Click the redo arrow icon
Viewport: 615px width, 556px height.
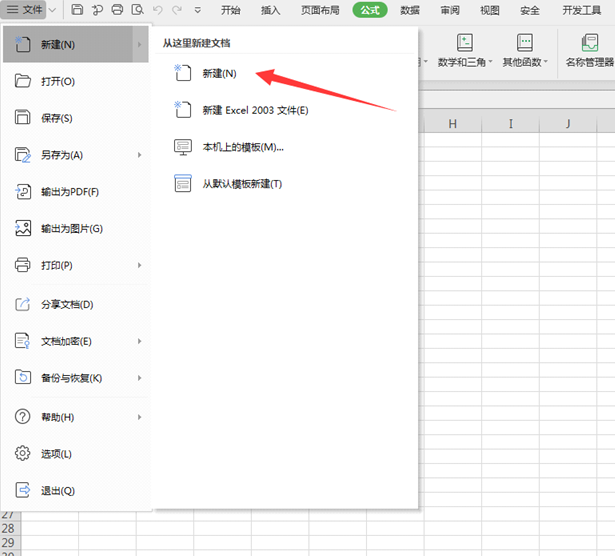click(177, 9)
